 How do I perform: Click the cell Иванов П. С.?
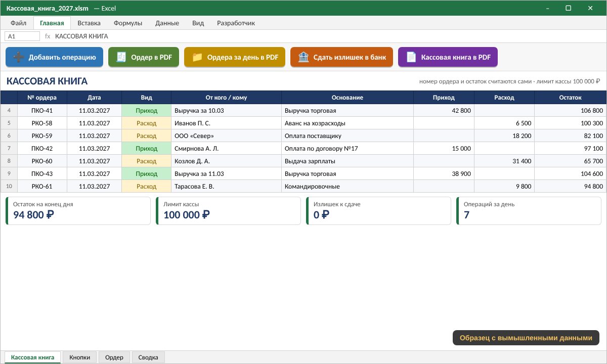coord(227,123)
